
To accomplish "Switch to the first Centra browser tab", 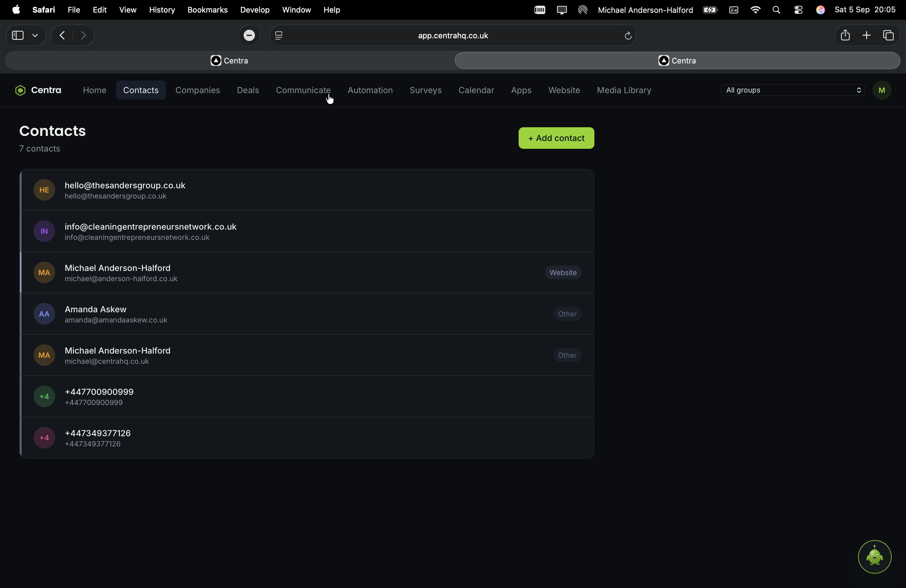I will (x=229, y=60).
